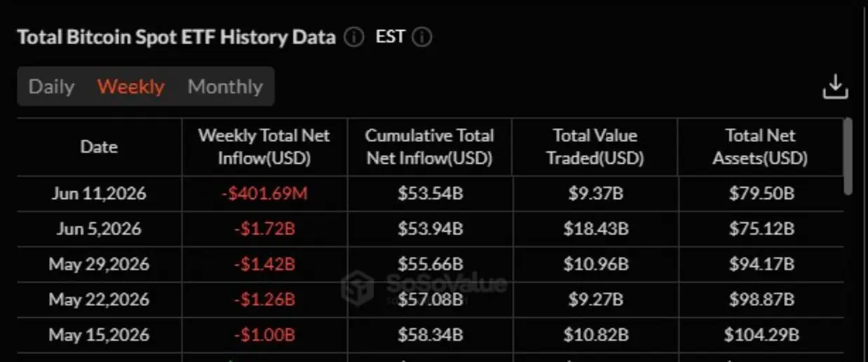Click the Weekly Total Net Inflow header
Screen dimensions: 868x362
pyautogui.click(x=264, y=147)
